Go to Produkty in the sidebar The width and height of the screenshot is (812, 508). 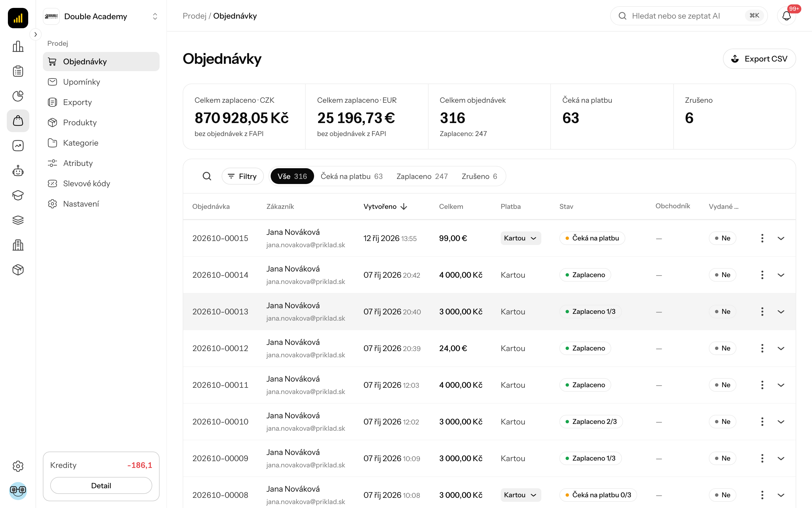coord(101,122)
